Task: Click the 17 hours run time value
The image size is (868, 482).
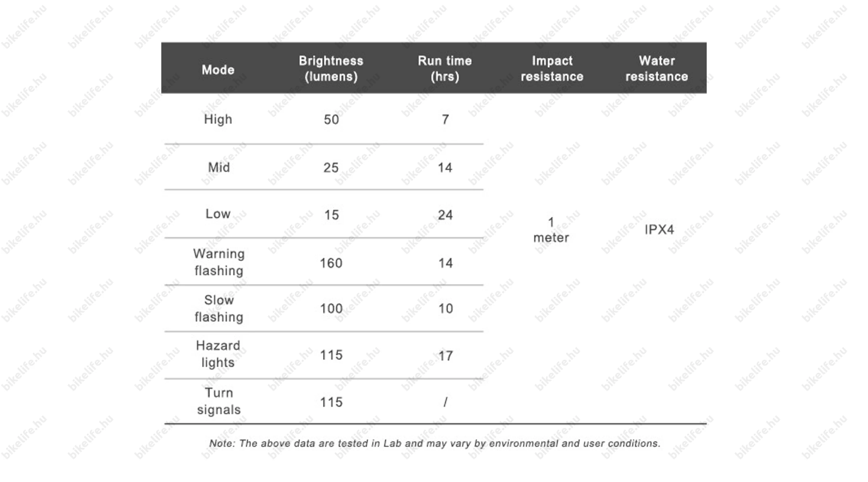Action: click(x=446, y=356)
